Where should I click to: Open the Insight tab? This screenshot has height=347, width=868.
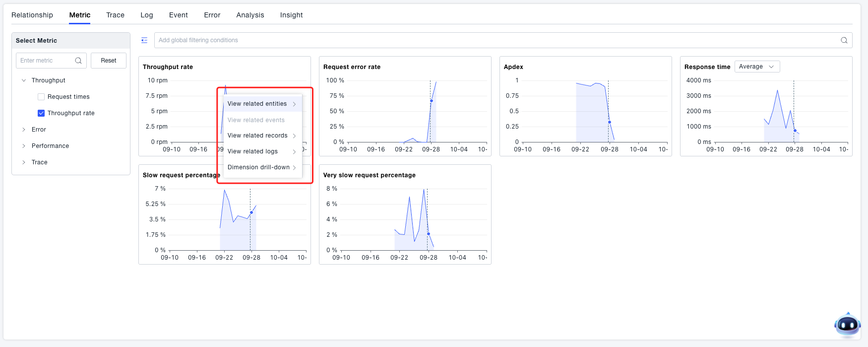[x=291, y=15]
